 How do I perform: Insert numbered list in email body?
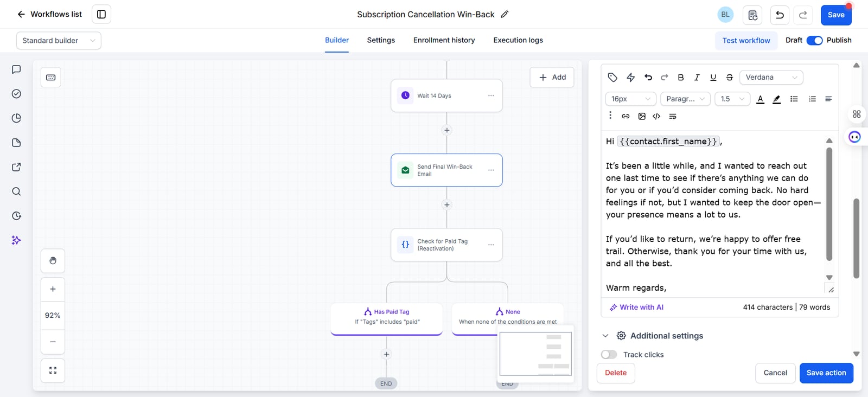coord(812,99)
